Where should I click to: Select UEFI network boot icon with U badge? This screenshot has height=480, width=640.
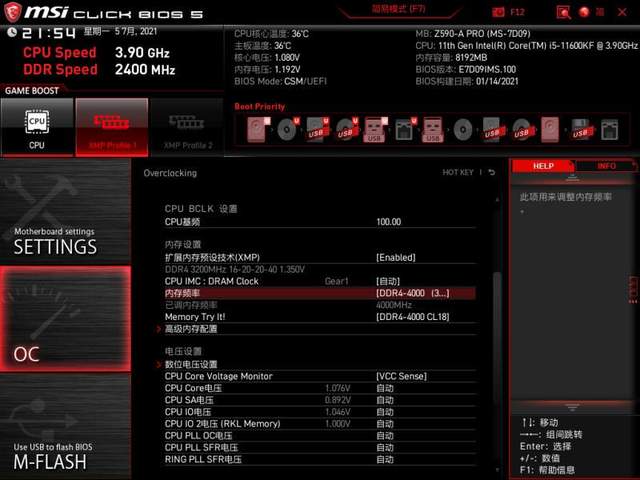click(x=405, y=130)
